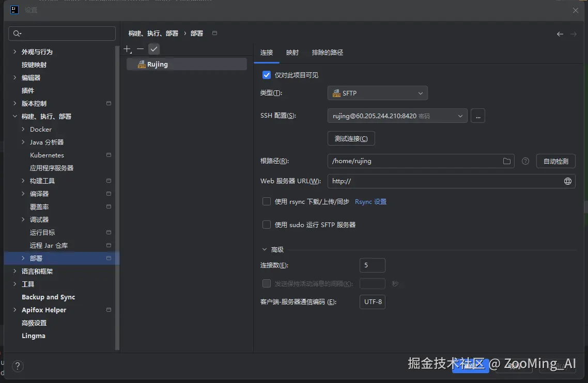Expand 调试器 tree node
This screenshot has height=383, width=588.
coord(23,219)
